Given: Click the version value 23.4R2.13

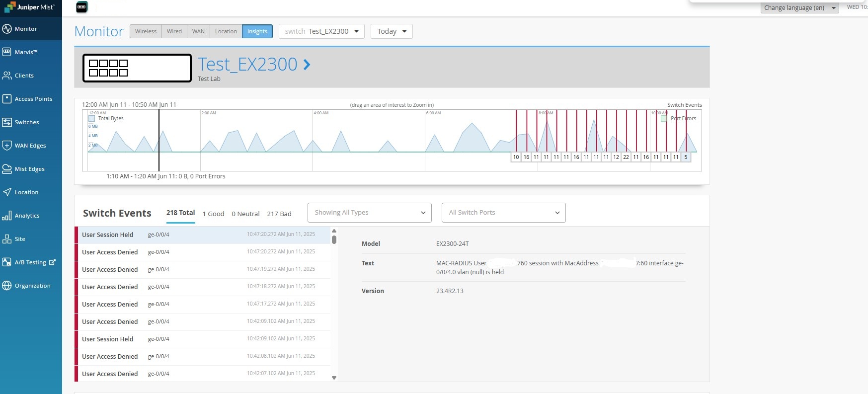Looking at the screenshot, I should 450,291.
